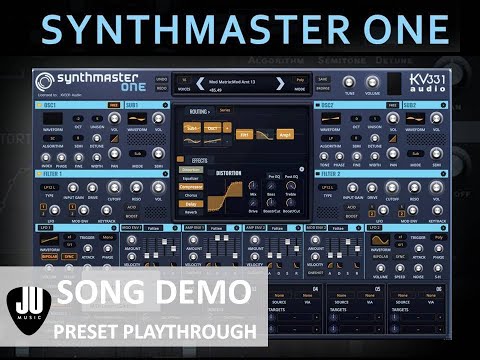
Task: Open the SUB1 options circle button
Action: 165,105
